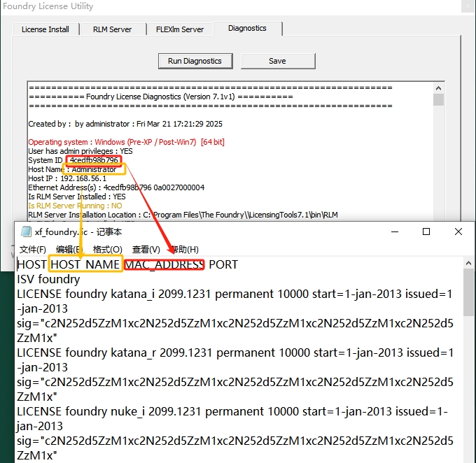476x463 pixels.
Task: Open the 编辑(E) menu
Action: [x=69, y=250]
